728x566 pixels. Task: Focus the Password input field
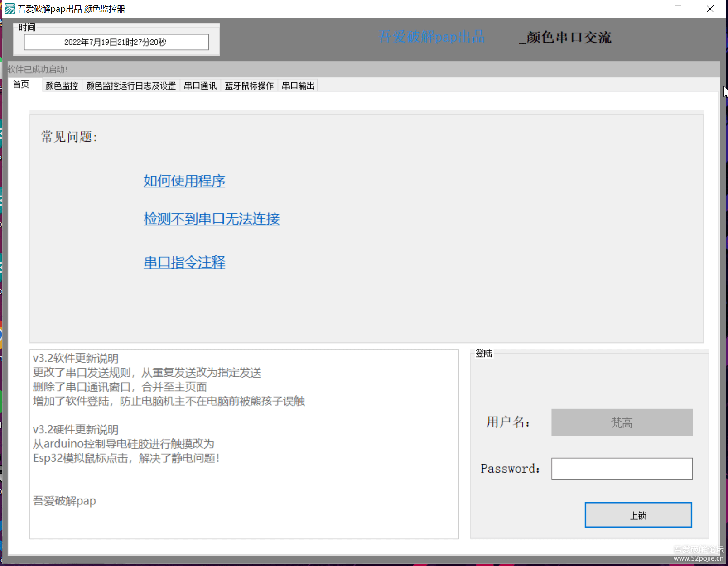point(622,469)
